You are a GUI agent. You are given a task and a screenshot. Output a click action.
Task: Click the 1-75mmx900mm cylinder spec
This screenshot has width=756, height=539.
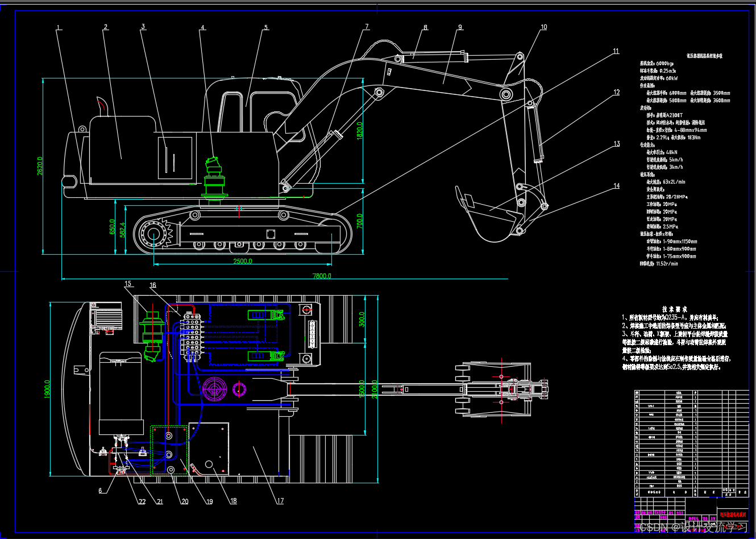[x=679, y=256]
